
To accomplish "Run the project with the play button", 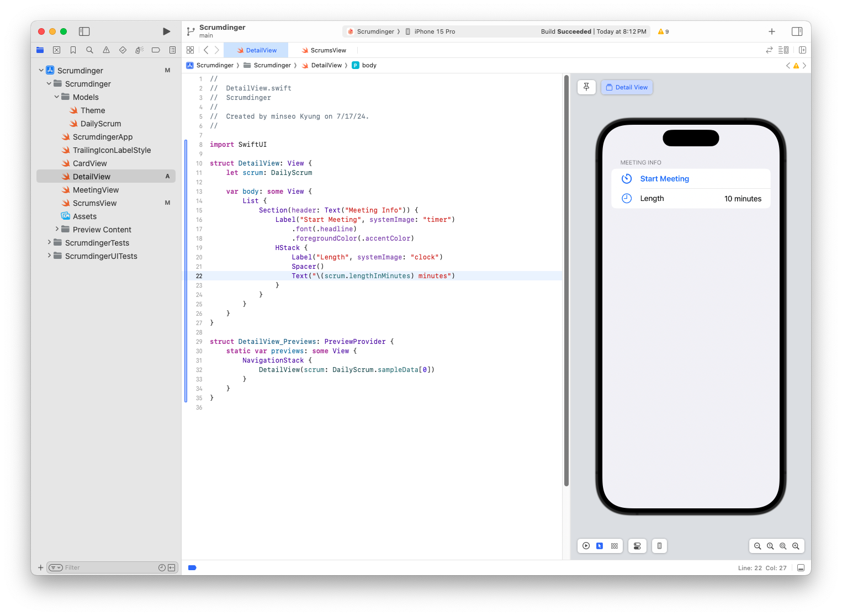I will tap(166, 31).
